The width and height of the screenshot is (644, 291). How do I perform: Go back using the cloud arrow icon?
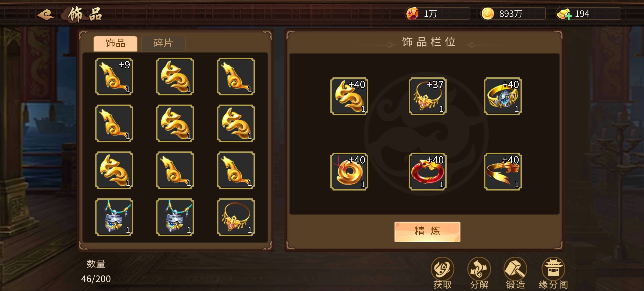(46, 14)
